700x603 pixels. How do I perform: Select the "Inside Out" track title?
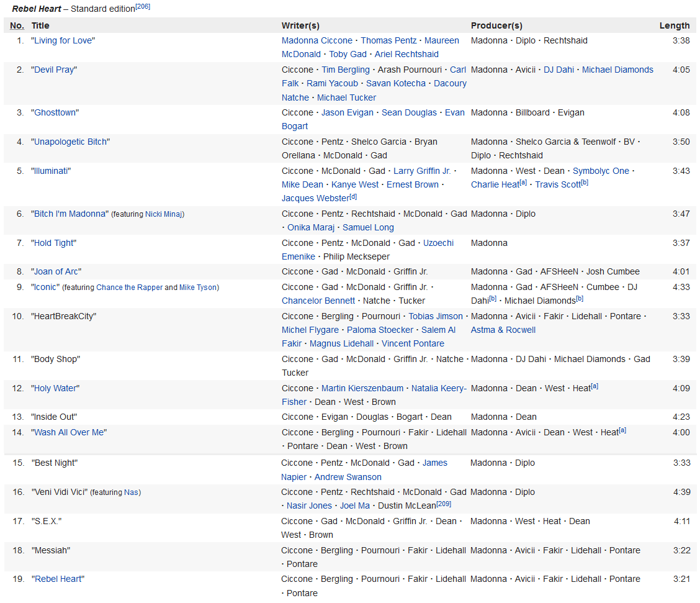[x=54, y=417]
